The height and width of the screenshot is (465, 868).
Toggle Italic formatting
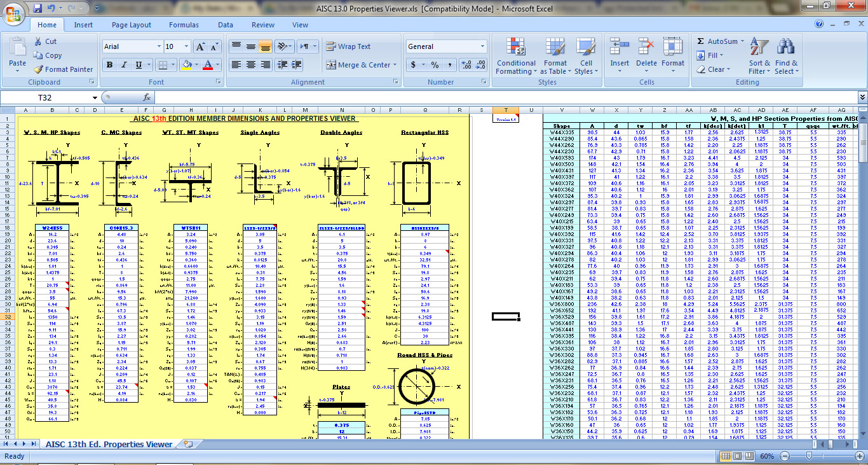[x=124, y=65]
